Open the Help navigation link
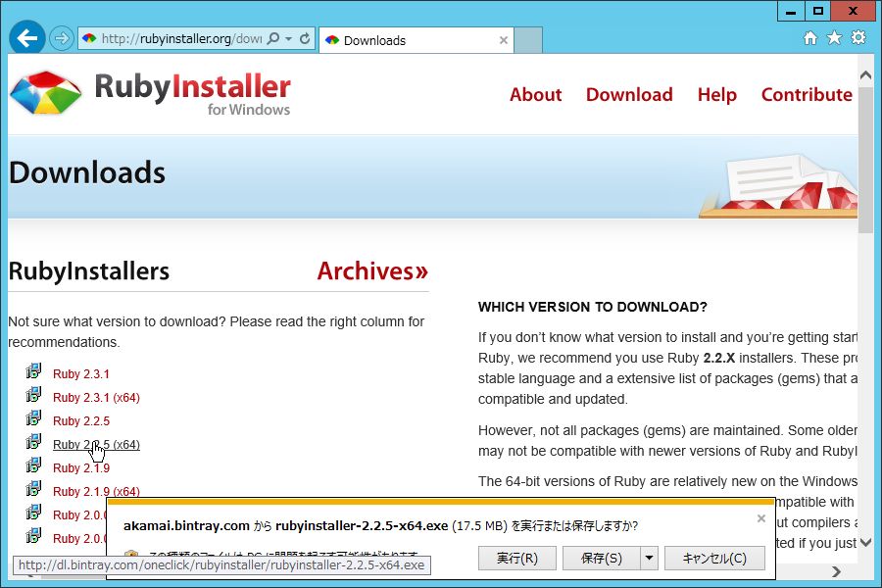The width and height of the screenshot is (882, 588). coord(716,94)
